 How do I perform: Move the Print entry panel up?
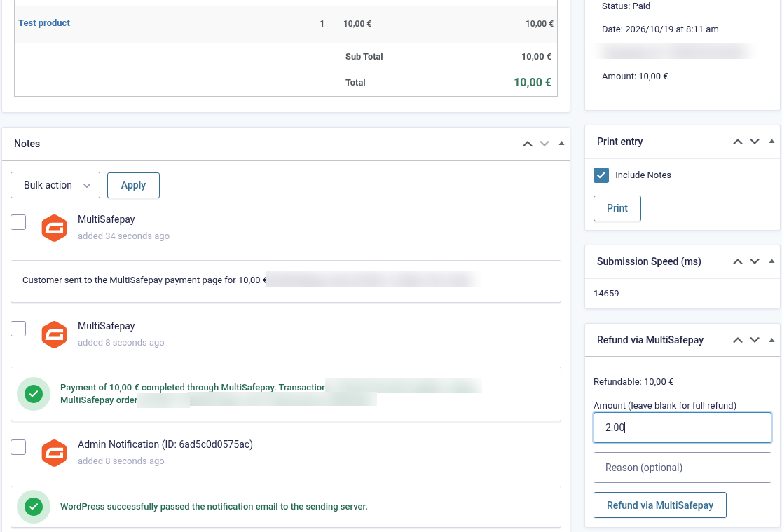[738, 142]
